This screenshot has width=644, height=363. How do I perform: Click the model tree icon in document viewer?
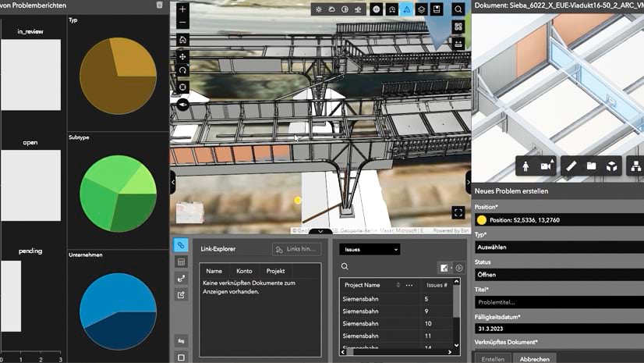[635, 166]
